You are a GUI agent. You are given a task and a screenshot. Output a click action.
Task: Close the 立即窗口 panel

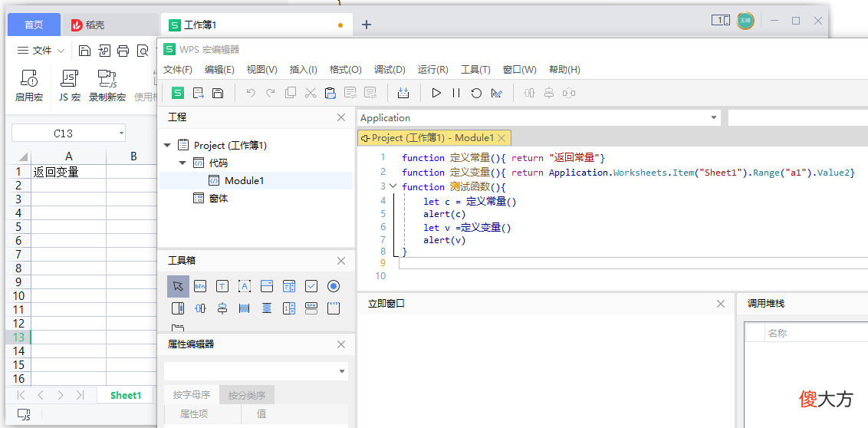[720, 304]
